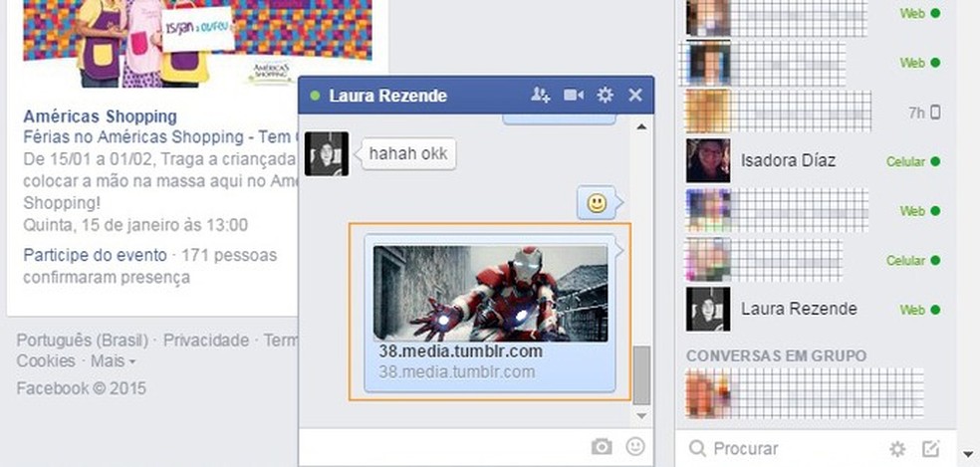Open the Iron Man image preview
The height and width of the screenshot is (467, 980).
pos(490,293)
